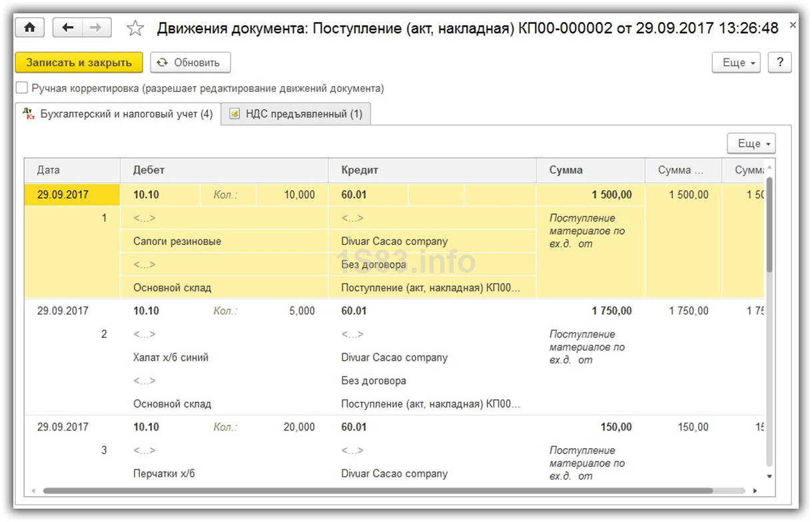This screenshot has height=522, width=812.
Task: Enable the Ручная корректировка checkbox
Action: pos(22,88)
